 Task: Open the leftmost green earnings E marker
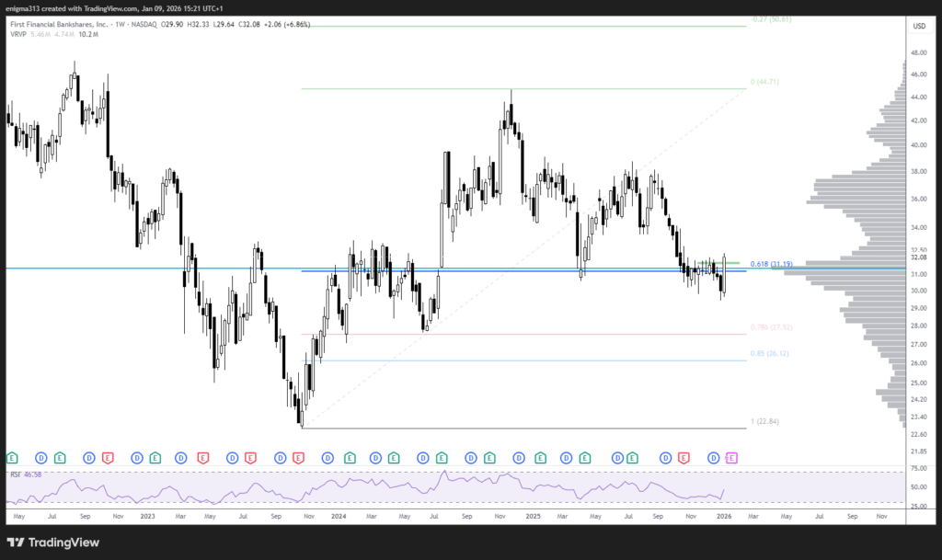pyautogui.click(x=12, y=457)
